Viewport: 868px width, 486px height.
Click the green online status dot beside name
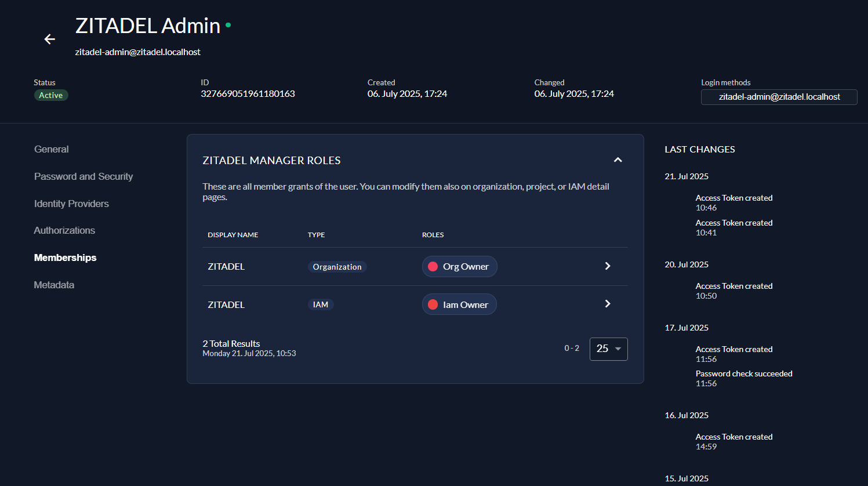tap(228, 25)
